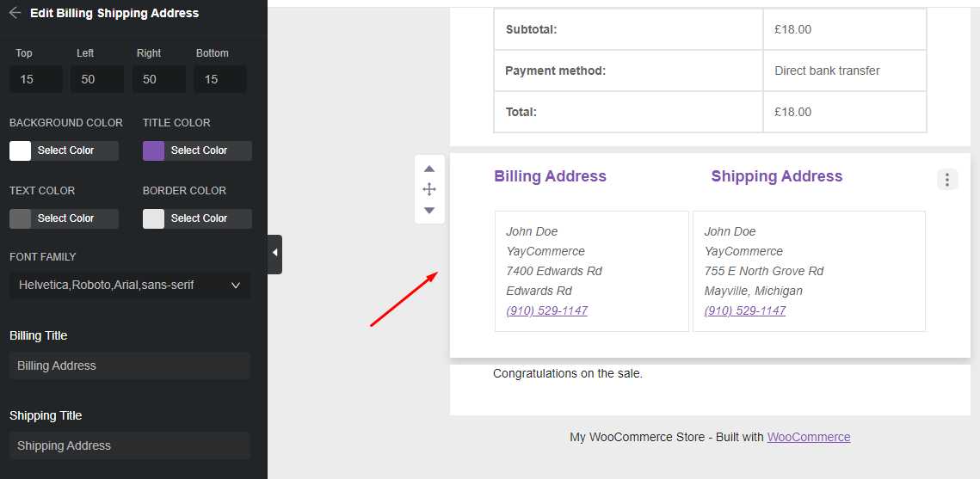Click the billing phone number link

pyautogui.click(x=547, y=310)
